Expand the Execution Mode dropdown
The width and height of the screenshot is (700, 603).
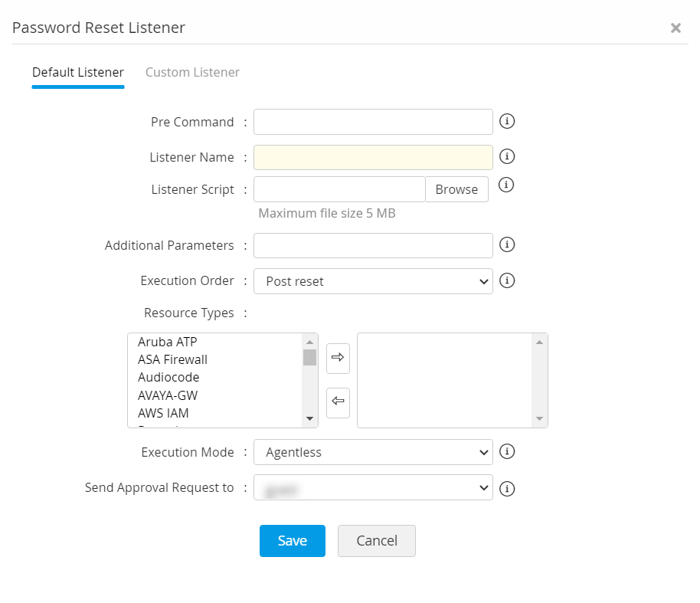pos(373,452)
